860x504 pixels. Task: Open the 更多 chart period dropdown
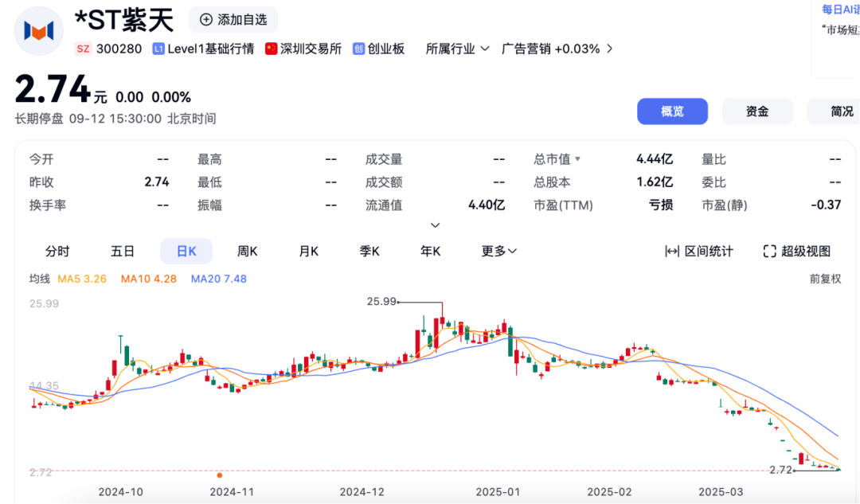click(x=499, y=251)
